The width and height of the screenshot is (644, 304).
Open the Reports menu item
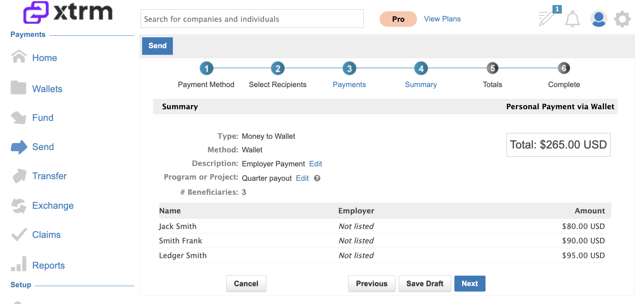[x=48, y=266]
